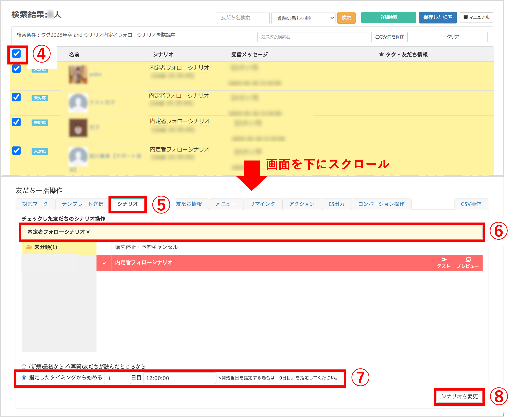Click the green 詳細検索 button
Viewport: 520px width, 420px height.
click(388, 17)
